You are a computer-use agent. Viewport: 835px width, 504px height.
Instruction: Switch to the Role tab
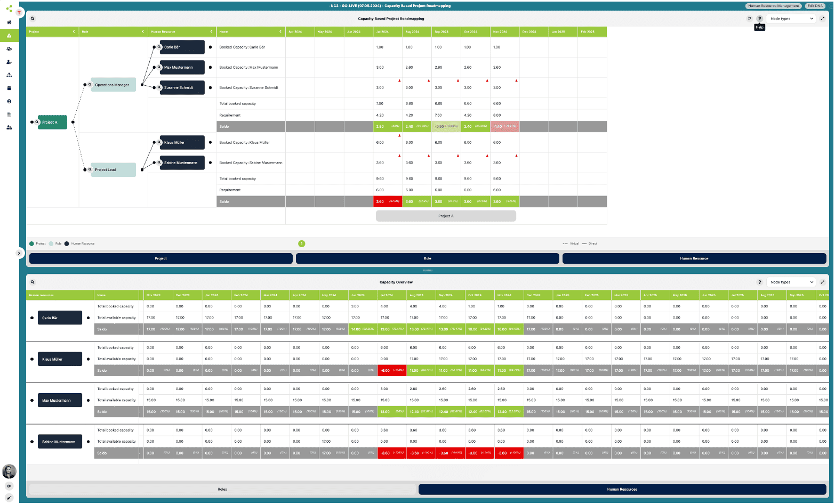click(x=428, y=258)
